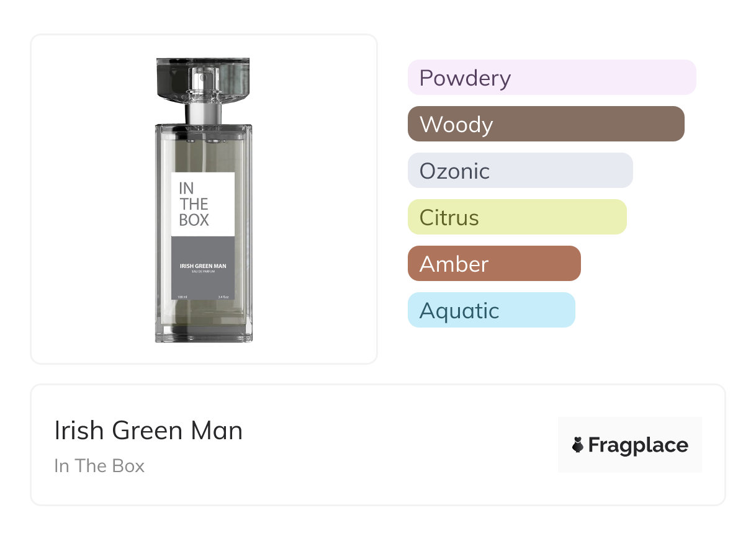Click the white IN THE BOX bottle label
The height and width of the screenshot is (536, 756).
[202, 204]
